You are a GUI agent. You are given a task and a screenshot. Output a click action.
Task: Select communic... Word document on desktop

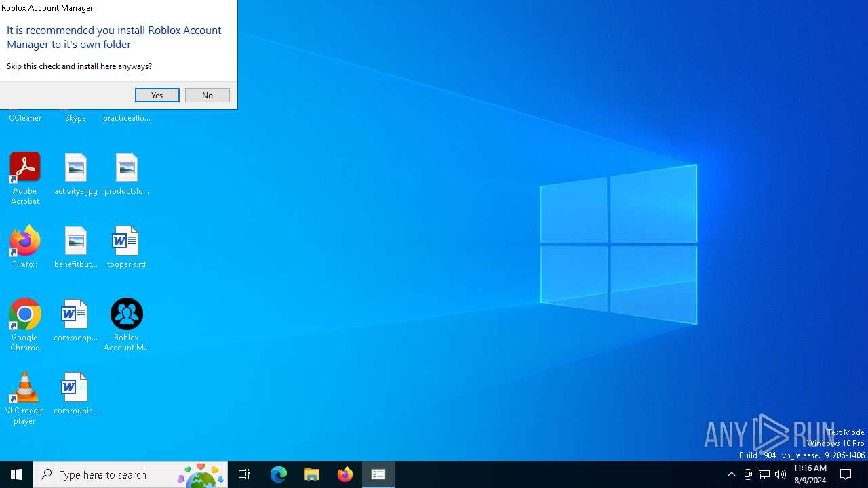pyautogui.click(x=76, y=394)
